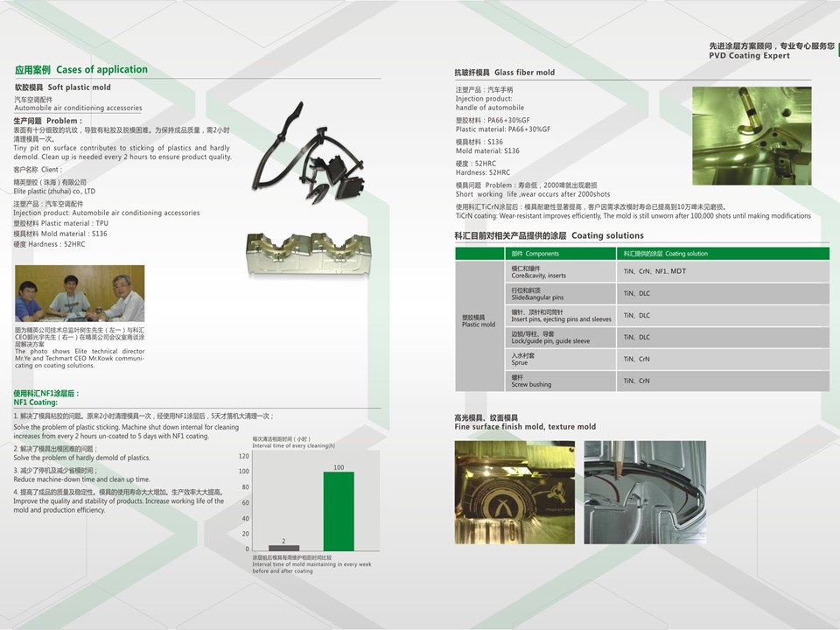
Task: Click the 'Fine surface finish mold, texture mold' heading
Action: pyautogui.click(x=525, y=427)
